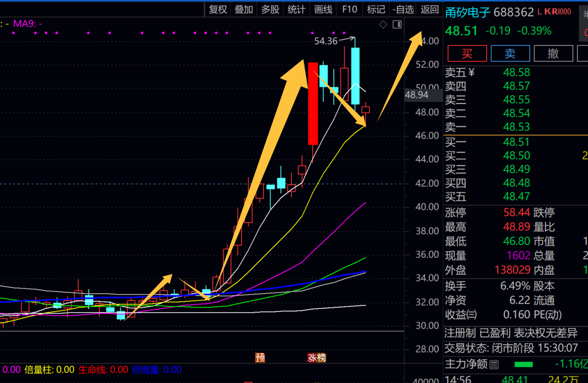This screenshot has height=383, width=588.
Task: Open the 叠加 overlay menu
Action: click(x=244, y=9)
